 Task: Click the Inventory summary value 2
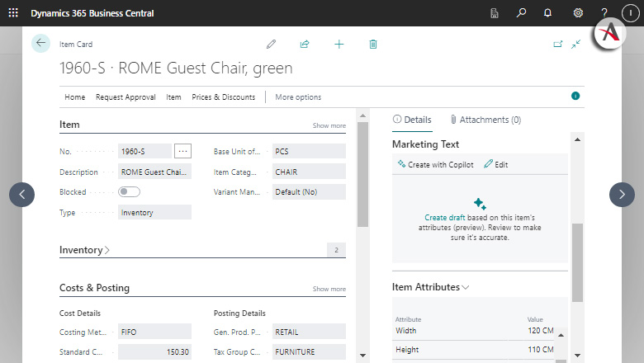(x=336, y=250)
